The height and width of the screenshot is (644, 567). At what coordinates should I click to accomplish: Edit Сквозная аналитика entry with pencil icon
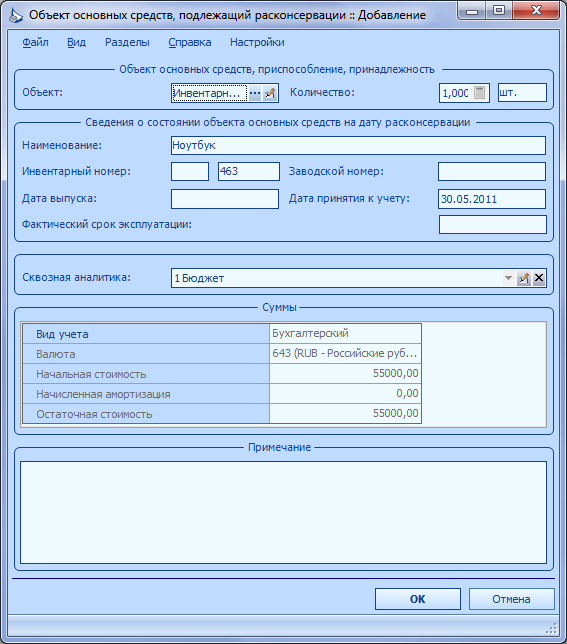tap(523, 278)
